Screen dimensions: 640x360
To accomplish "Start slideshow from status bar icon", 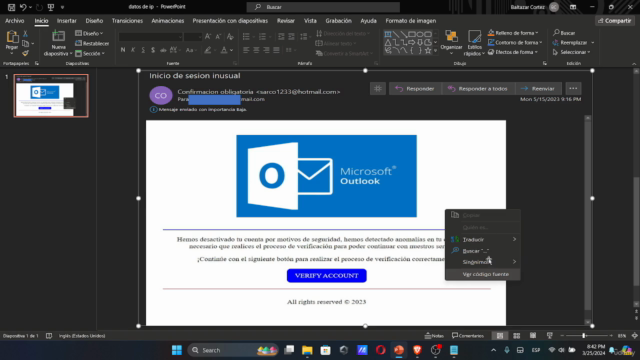I will 550,336.
